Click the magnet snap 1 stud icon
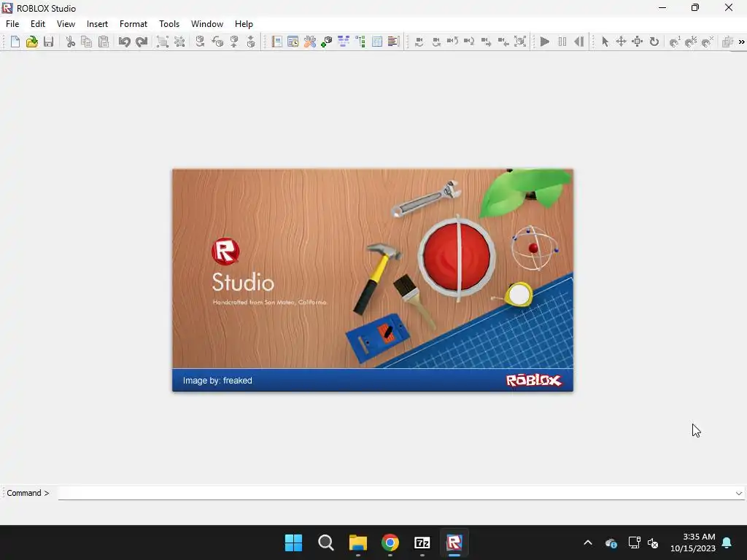747x560 pixels. tap(675, 42)
